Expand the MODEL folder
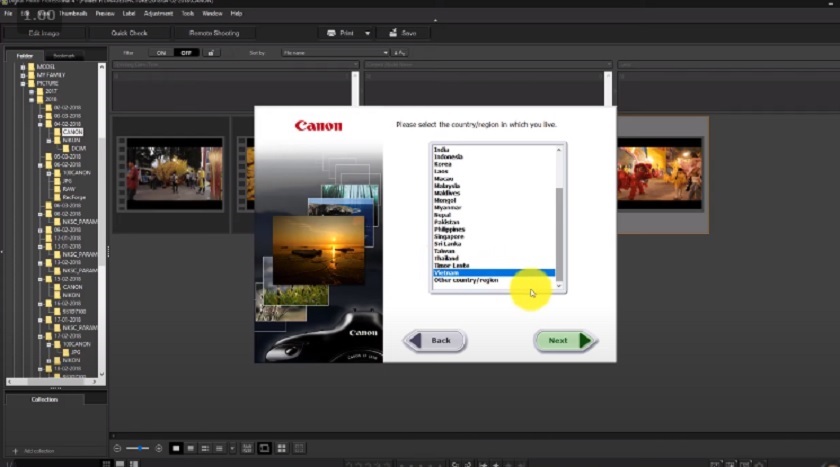The width and height of the screenshot is (840, 467). point(23,67)
